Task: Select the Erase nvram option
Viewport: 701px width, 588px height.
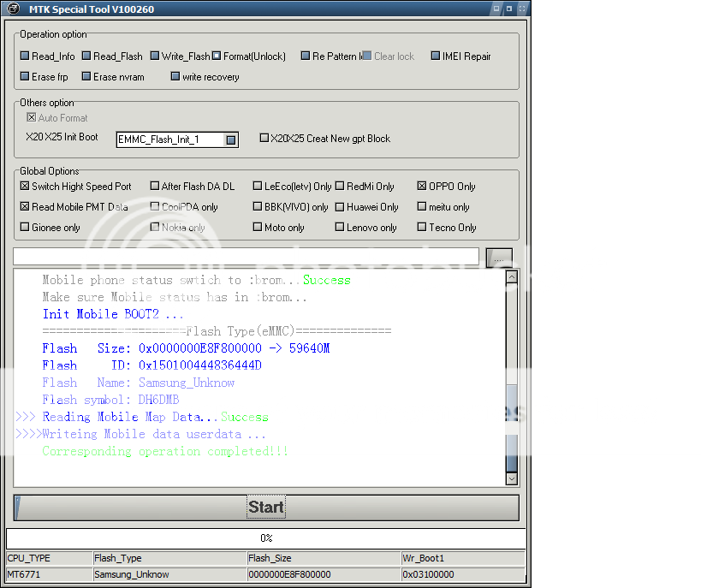Action: tap(87, 77)
